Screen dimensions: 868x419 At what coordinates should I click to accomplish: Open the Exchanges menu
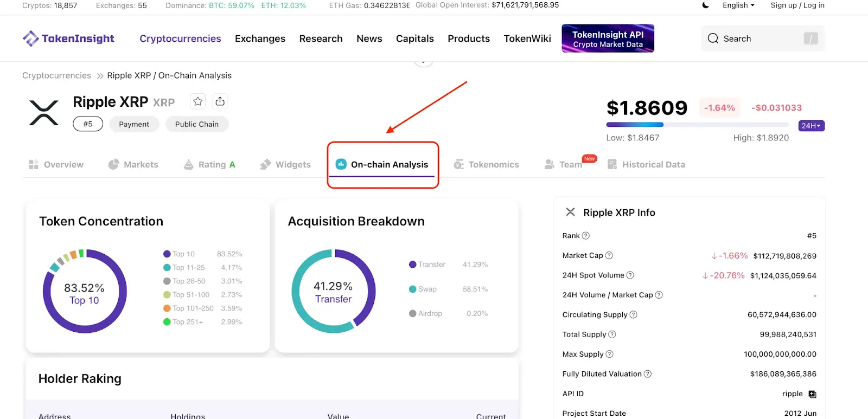pyautogui.click(x=260, y=38)
